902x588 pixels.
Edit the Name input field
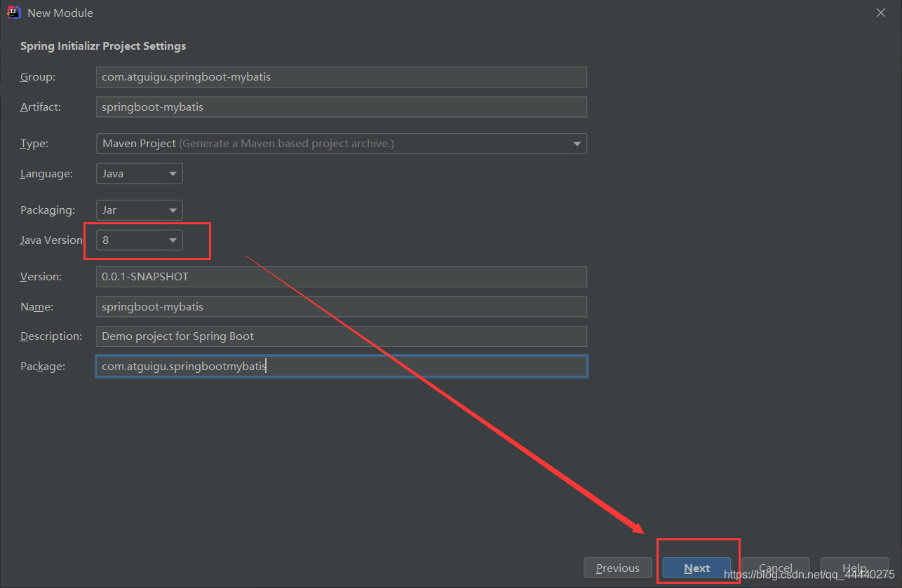(x=341, y=306)
